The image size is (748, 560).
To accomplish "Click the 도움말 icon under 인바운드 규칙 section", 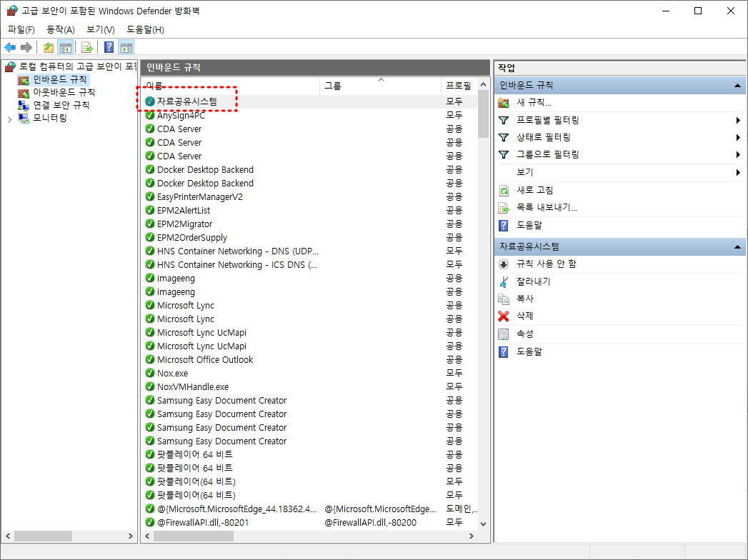I will pyautogui.click(x=503, y=225).
